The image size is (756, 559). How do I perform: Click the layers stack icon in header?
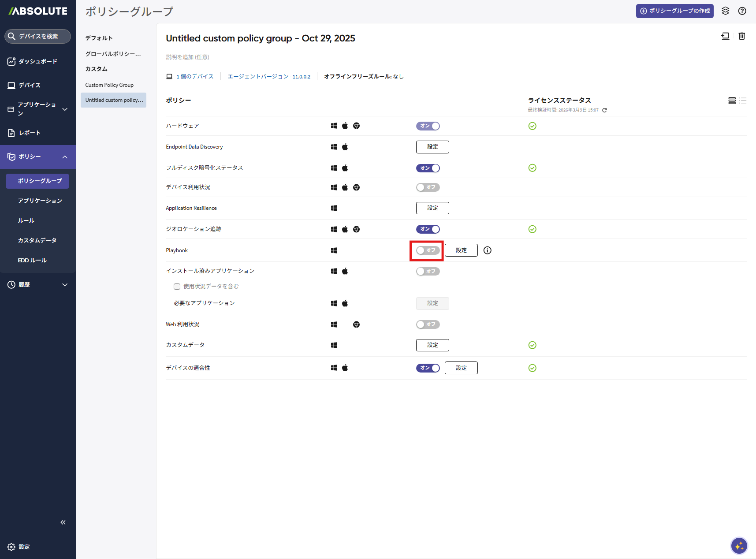coord(725,11)
